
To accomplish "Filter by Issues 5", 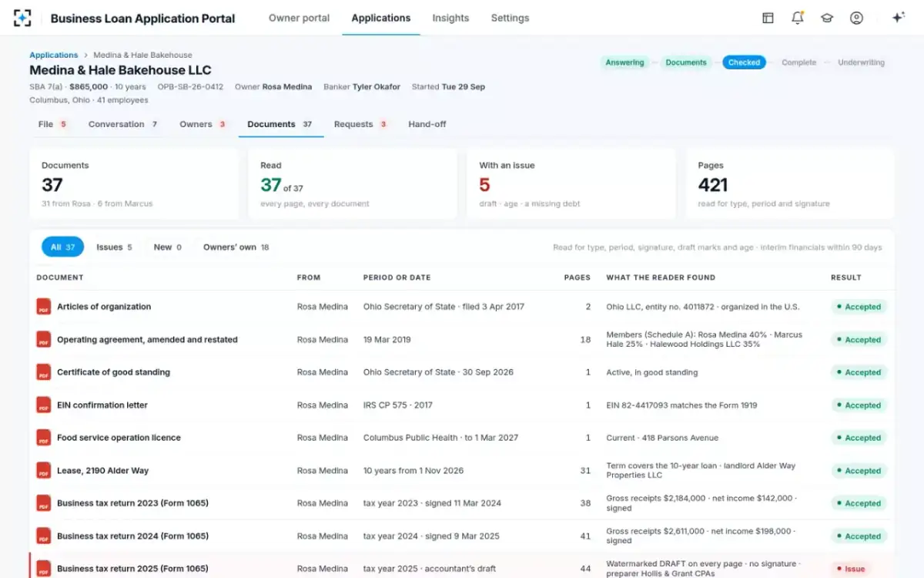I will coord(114,247).
